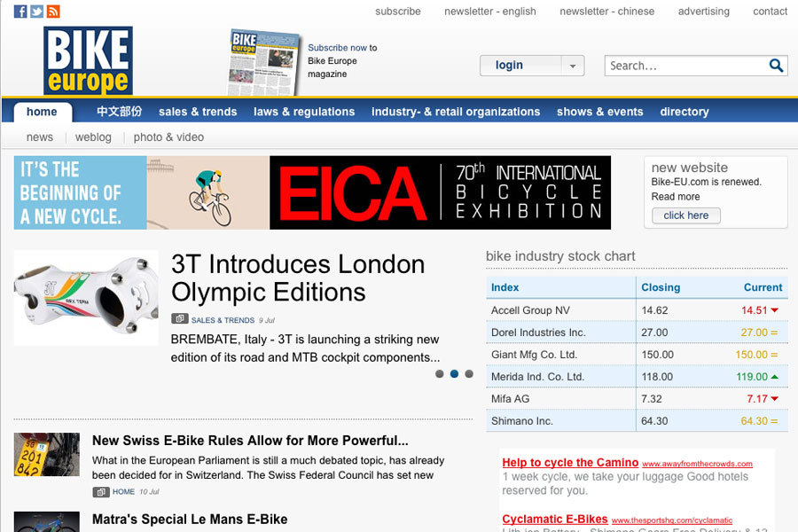Image resolution: width=798 pixels, height=532 pixels.
Task: Open the 'Help to cycle the Camino' link
Action: tap(570, 462)
